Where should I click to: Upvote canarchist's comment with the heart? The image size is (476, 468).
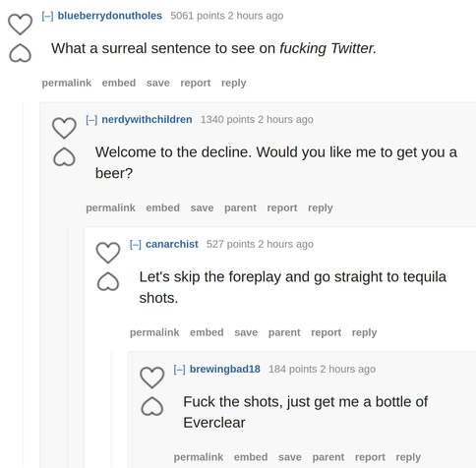click(x=108, y=253)
